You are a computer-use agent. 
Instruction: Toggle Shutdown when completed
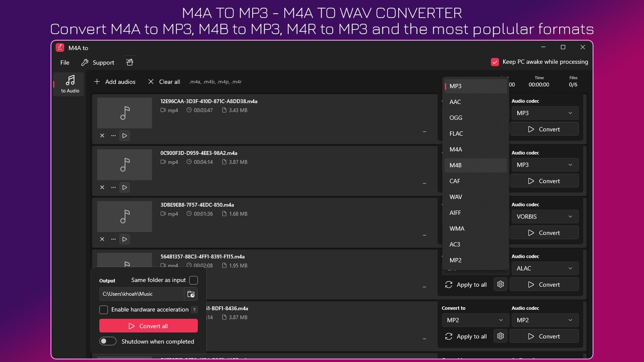click(108, 341)
